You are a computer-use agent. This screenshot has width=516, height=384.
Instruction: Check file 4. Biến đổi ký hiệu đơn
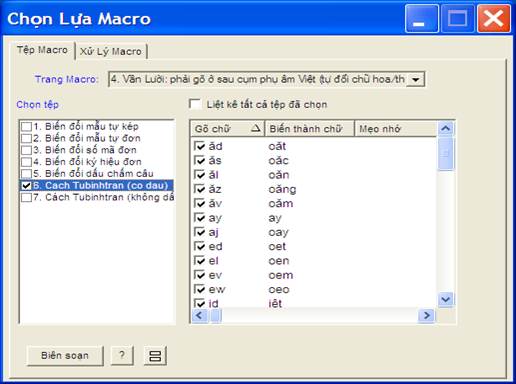coord(26,162)
